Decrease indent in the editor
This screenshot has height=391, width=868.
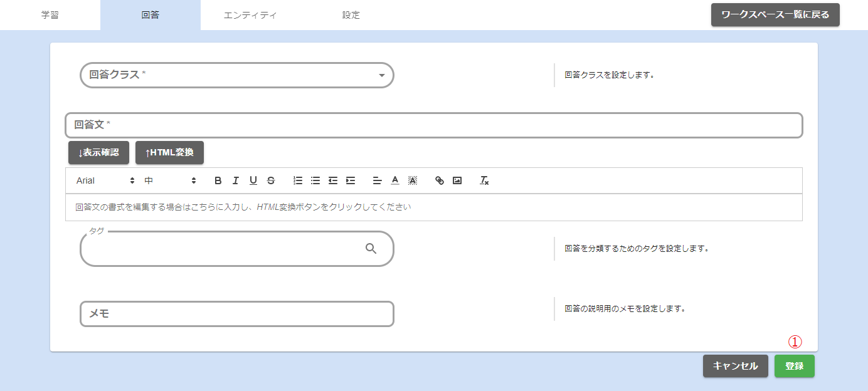pyautogui.click(x=333, y=180)
